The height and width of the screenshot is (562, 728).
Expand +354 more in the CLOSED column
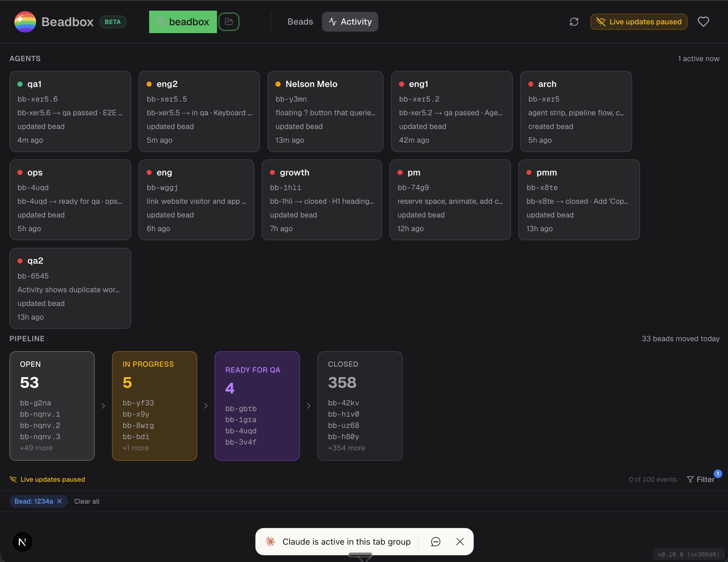pos(346,448)
